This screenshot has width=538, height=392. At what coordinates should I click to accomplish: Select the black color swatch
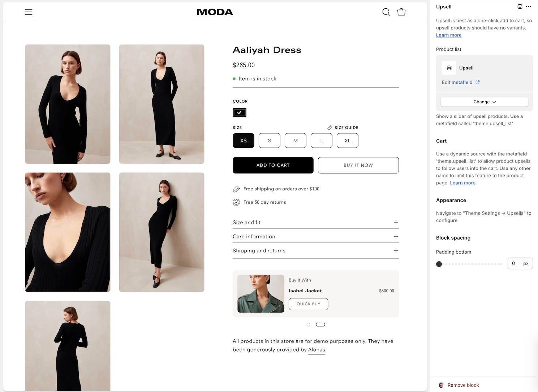coord(239,113)
